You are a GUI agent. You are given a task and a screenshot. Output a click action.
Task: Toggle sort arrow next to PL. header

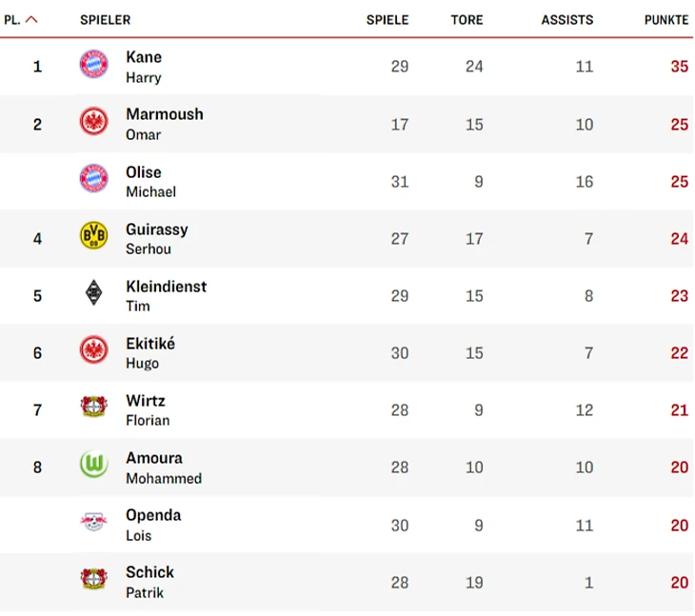(31, 19)
